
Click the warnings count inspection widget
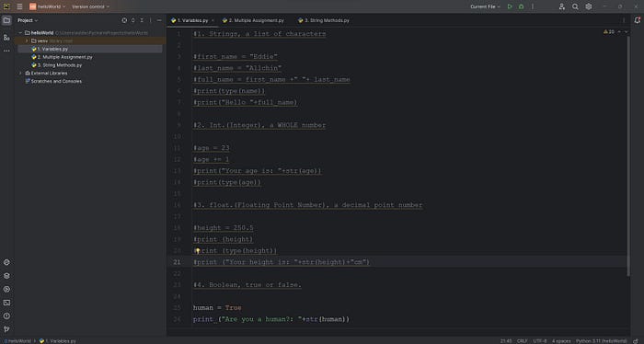(x=609, y=31)
